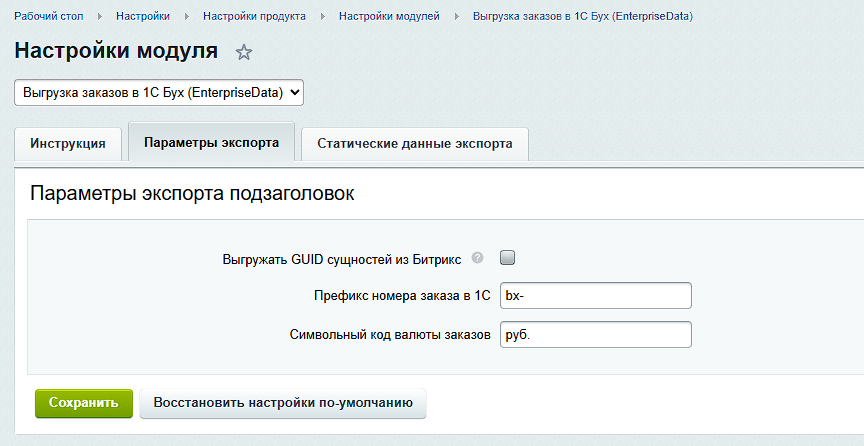Viewport: 864px width, 446px height.
Task: Switch to the Инструкция tab
Action: (x=68, y=143)
